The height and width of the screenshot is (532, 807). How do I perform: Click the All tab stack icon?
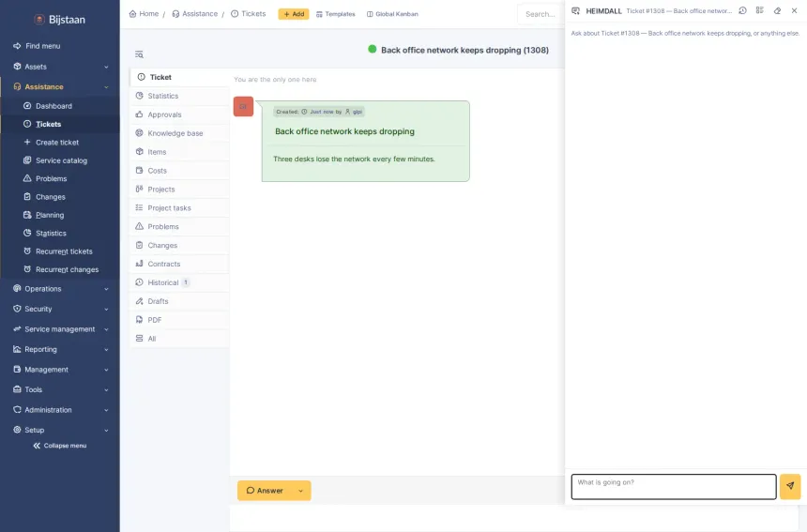[x=139, y=339]
